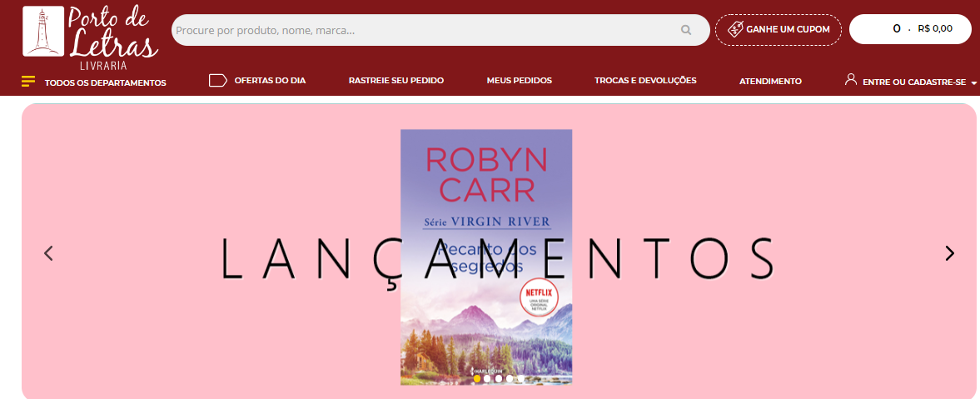This screenshot has width=980, height=399.
Task: Open the cart showing R$ 0,00
Action: (910, 29)
